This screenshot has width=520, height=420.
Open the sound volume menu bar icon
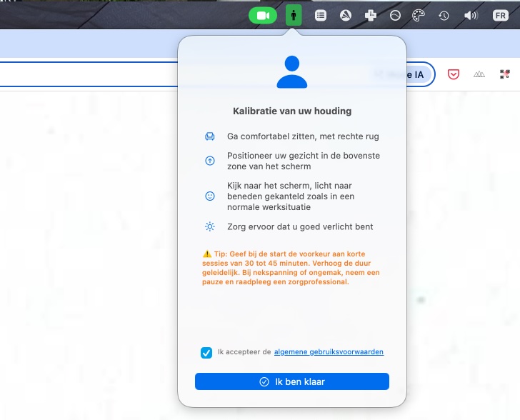tap(471, 16)
